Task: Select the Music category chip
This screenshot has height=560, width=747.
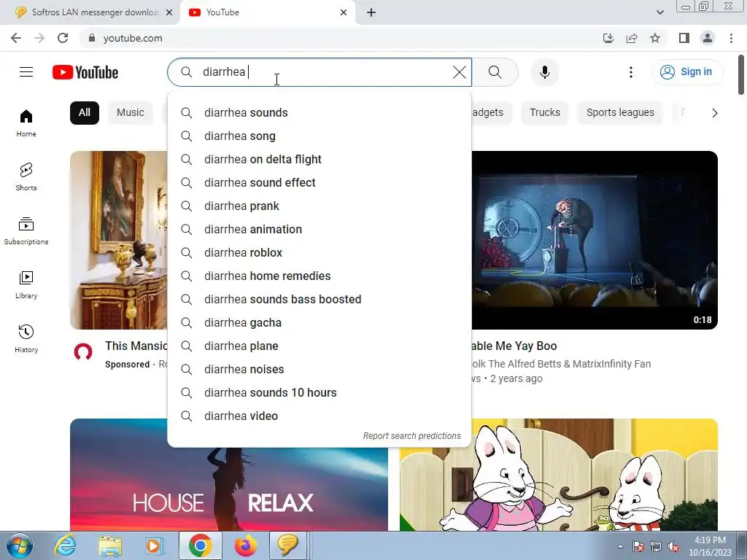Action: click(130, 113)
